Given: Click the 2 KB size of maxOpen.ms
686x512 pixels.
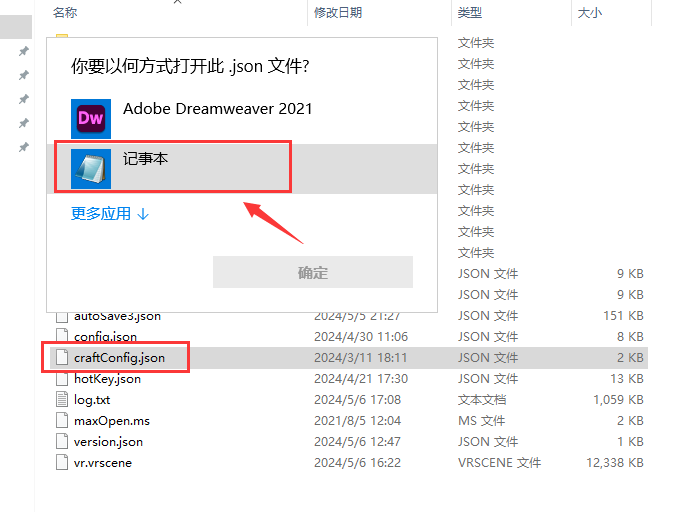Looking at the screenshot, I should 630,421.
